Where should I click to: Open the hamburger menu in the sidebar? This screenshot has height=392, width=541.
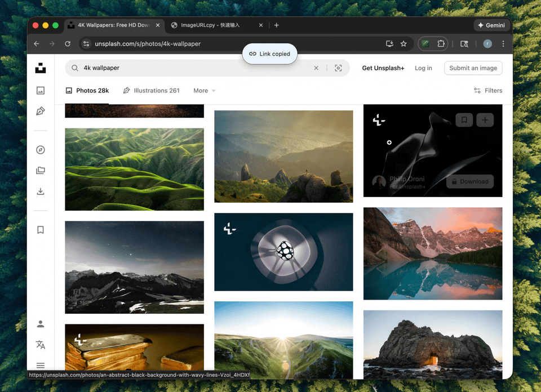[x=41, y=366]
